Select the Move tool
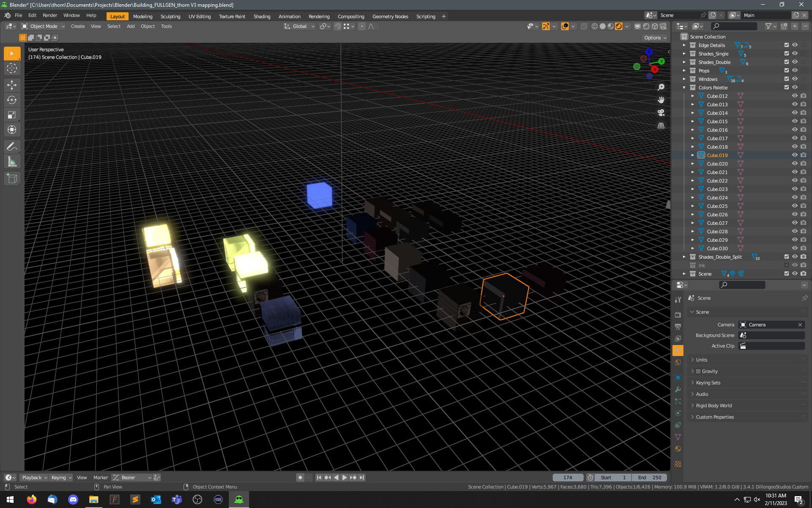This screenshot has width=812, height=508. click(12, 85)
